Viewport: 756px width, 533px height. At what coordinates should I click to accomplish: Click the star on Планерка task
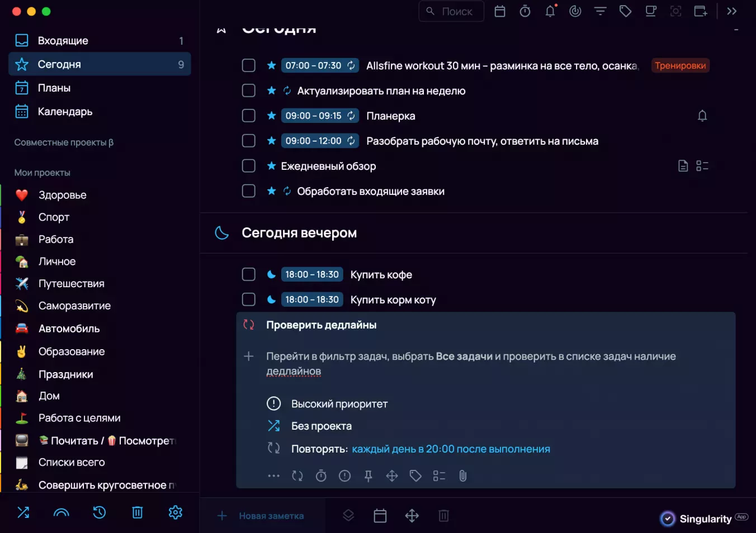tap(271, 116)
